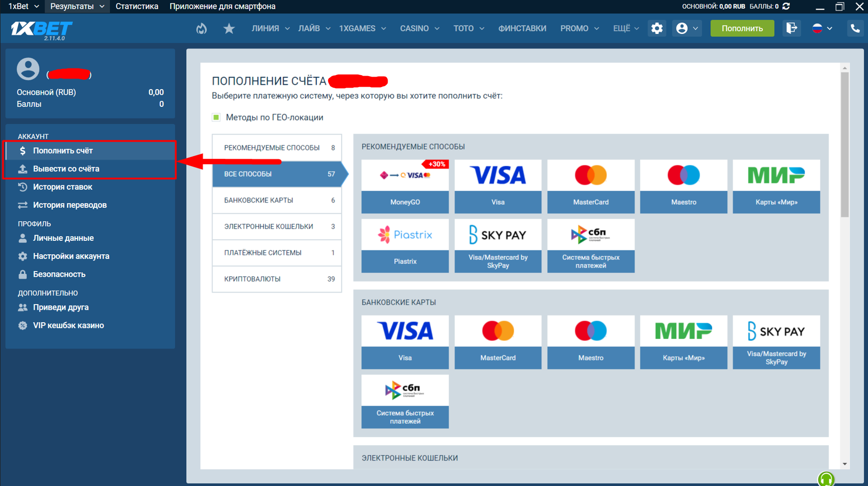This screenshot has height=486, width=868.
Task: Open История ставок in the sidebar
Action: [x=62, y=187]
